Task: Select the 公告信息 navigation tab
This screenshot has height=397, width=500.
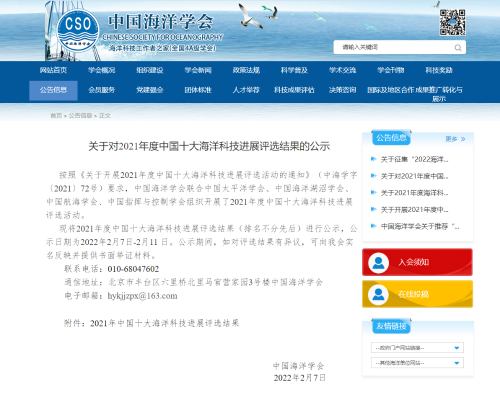Action: coord(53,90)
